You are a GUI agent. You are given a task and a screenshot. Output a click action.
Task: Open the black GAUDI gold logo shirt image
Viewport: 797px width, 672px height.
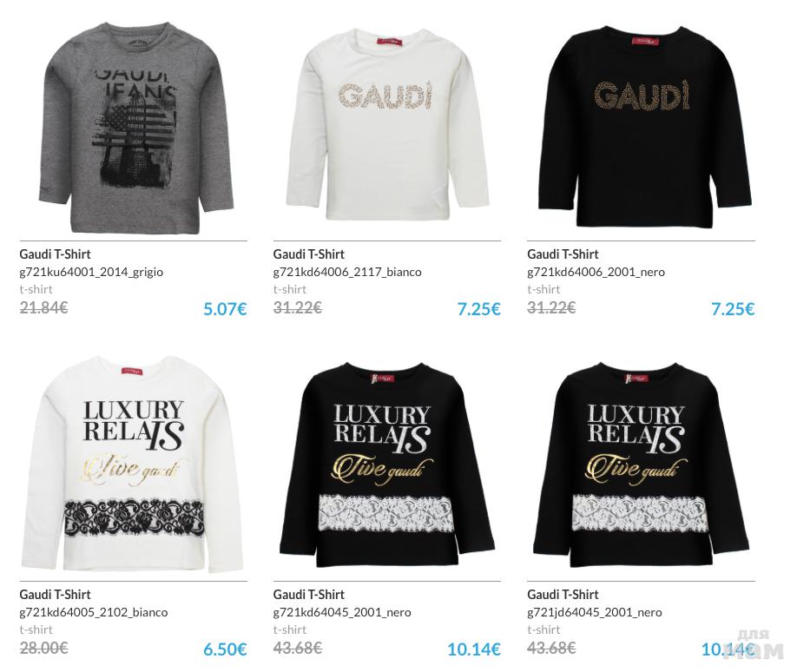click(643, 127)
